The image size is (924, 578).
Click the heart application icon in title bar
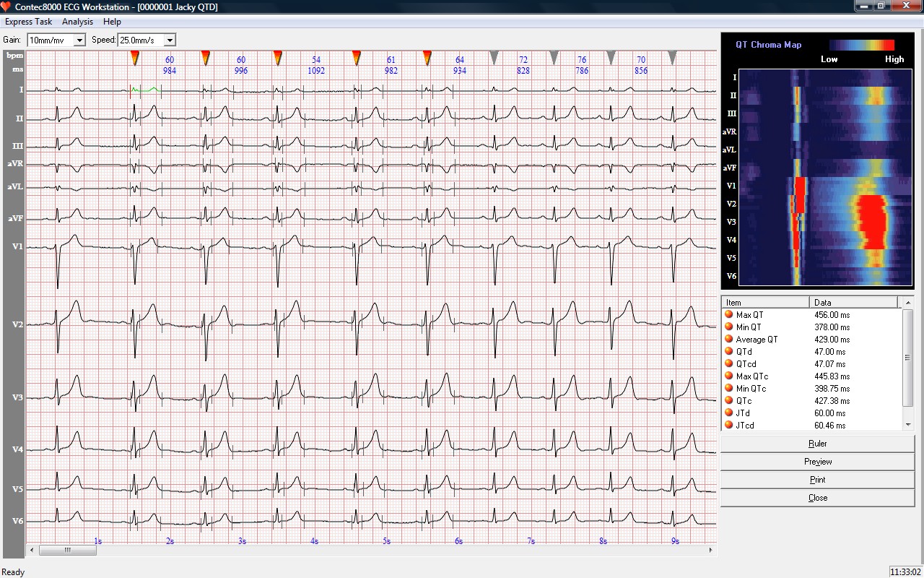[x=7, y=7]
